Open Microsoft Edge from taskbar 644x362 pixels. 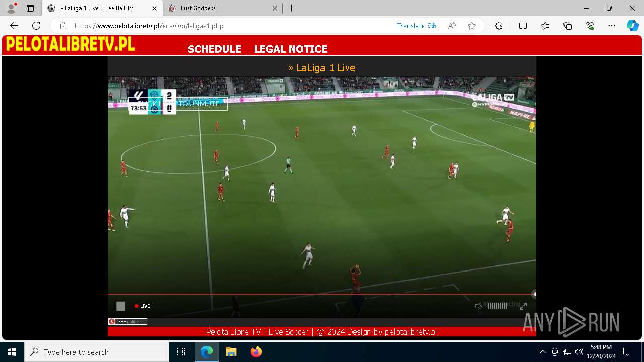coord(207,352)
